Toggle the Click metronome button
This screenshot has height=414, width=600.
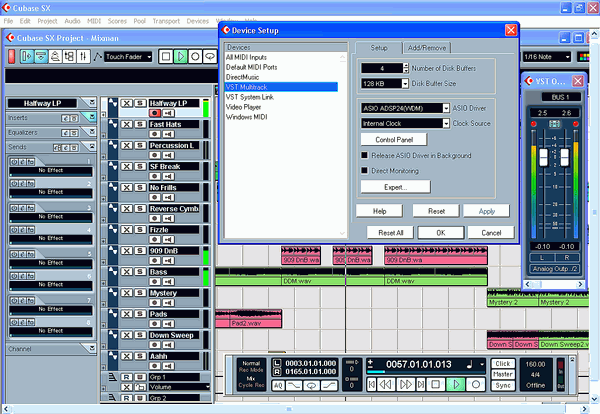(503, 363)
